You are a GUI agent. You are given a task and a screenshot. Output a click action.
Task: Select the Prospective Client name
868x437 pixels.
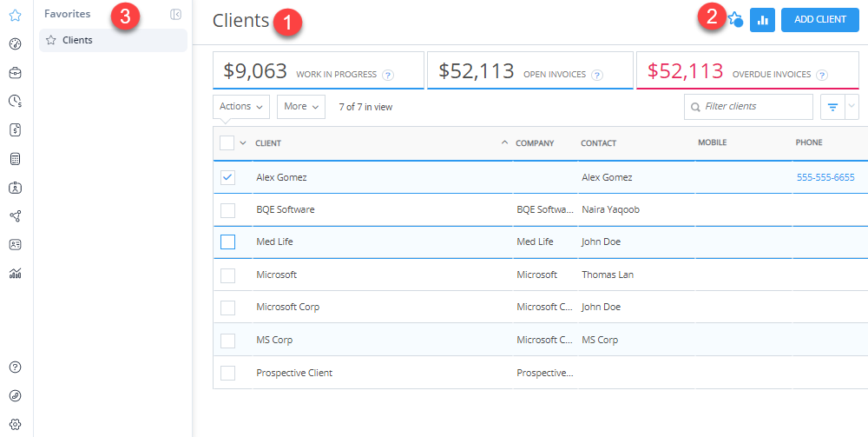(x=294, y=373)
